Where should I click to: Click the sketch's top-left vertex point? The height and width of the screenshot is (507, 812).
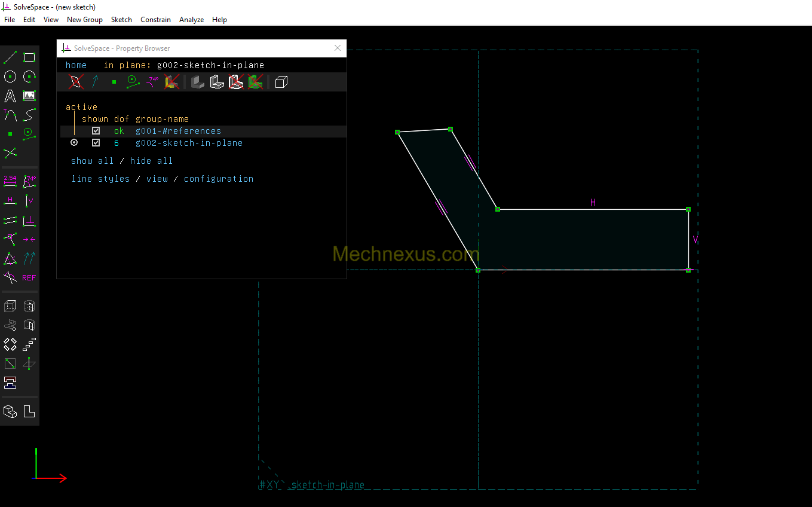click(397, 132)
